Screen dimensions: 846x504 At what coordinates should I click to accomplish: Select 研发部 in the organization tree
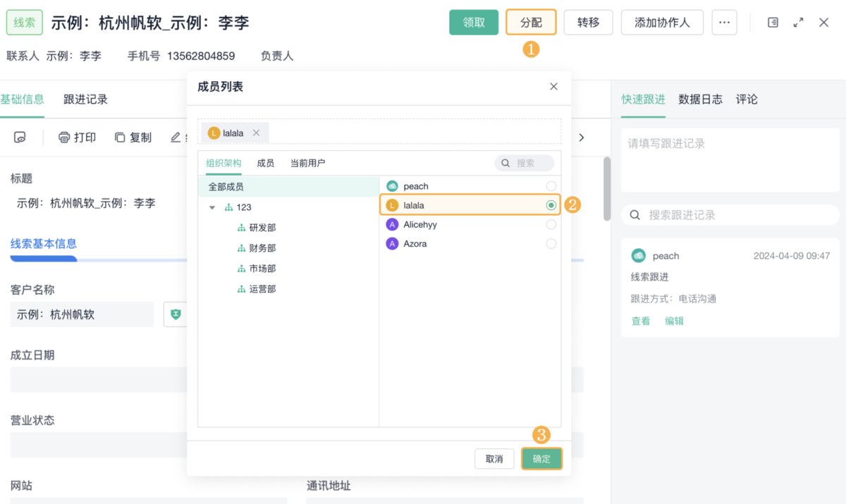[x=262, y=228]
